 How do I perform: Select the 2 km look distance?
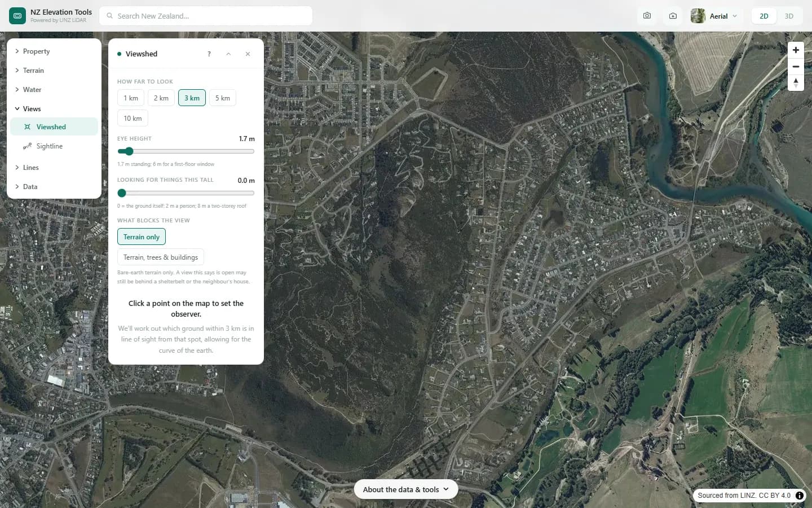161,98
